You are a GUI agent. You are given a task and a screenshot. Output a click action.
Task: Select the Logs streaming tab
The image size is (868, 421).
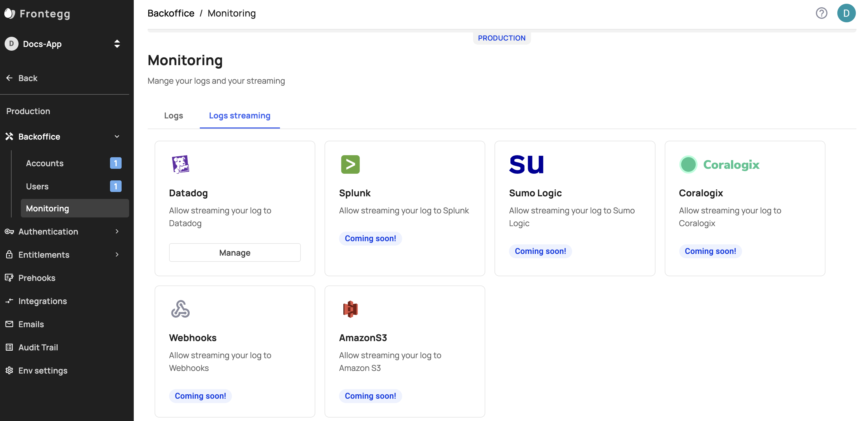239,116
